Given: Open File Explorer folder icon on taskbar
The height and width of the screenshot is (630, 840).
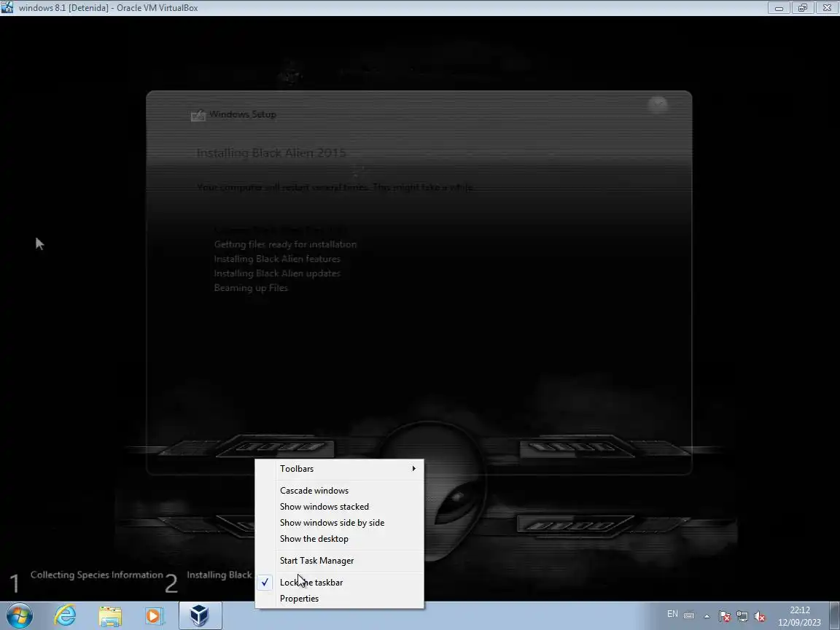Looking at the screenshot, I should point(110,615).
